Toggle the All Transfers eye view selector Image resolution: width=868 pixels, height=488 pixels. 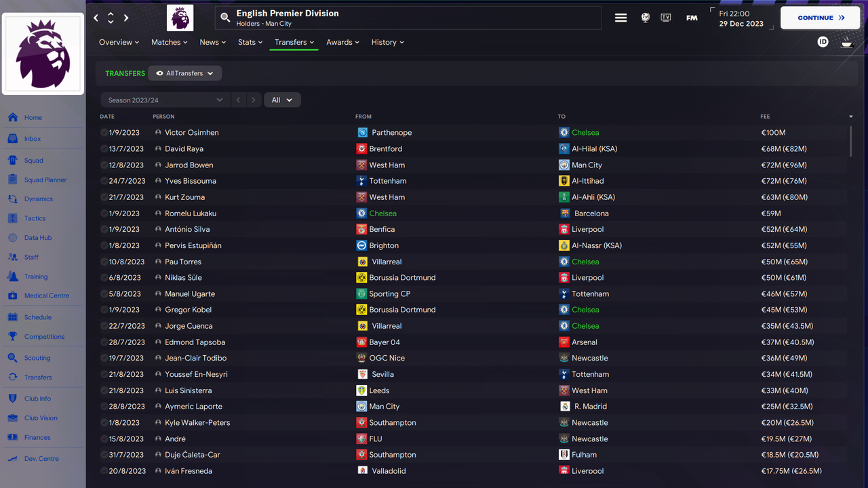tap(184, 73)
